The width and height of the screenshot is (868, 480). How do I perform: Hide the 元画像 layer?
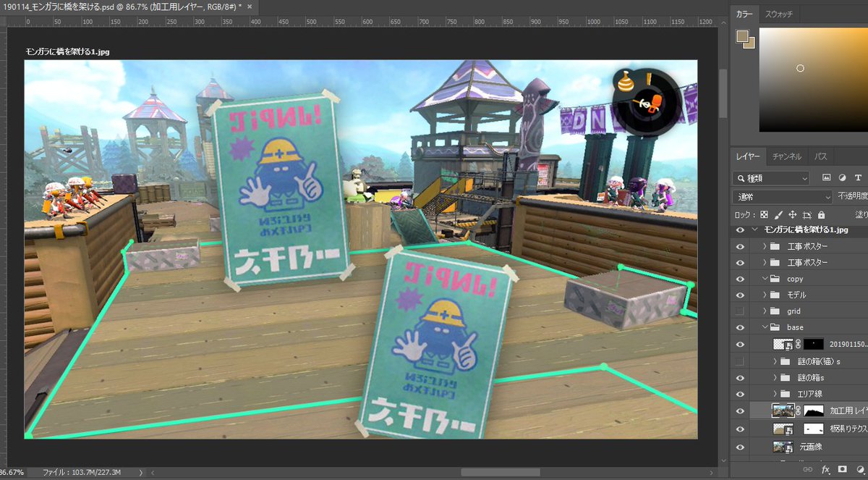(x=739, y=447)
